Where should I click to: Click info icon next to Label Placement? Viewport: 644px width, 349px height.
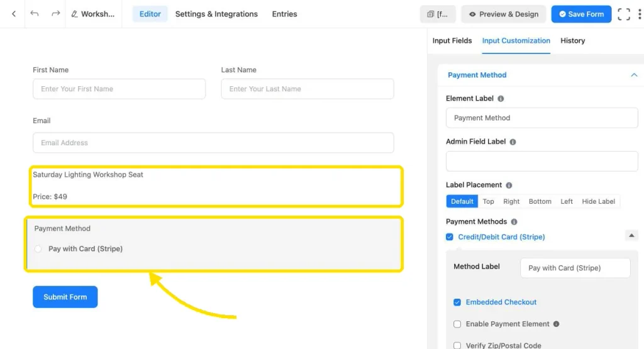pyautogui.click(x=509, y=185)
